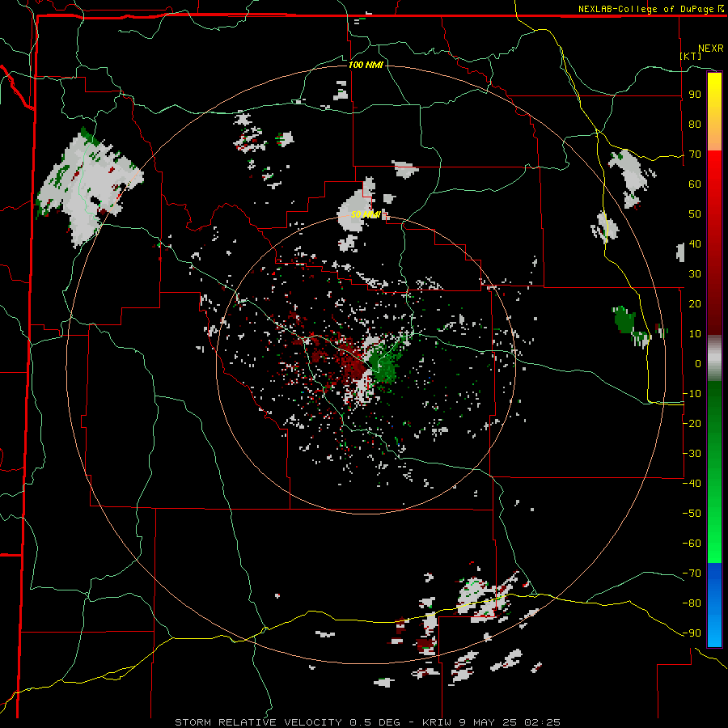Select the 20 value on velocity scale
728x728 pixels.
(695, 303)
